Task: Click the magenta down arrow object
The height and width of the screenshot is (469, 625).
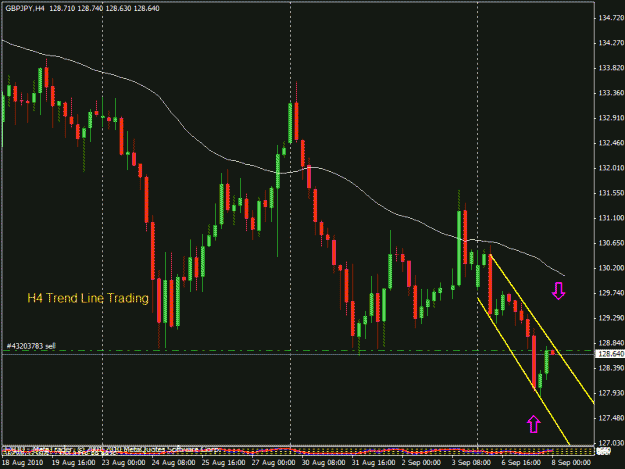Action: [558, 291]
